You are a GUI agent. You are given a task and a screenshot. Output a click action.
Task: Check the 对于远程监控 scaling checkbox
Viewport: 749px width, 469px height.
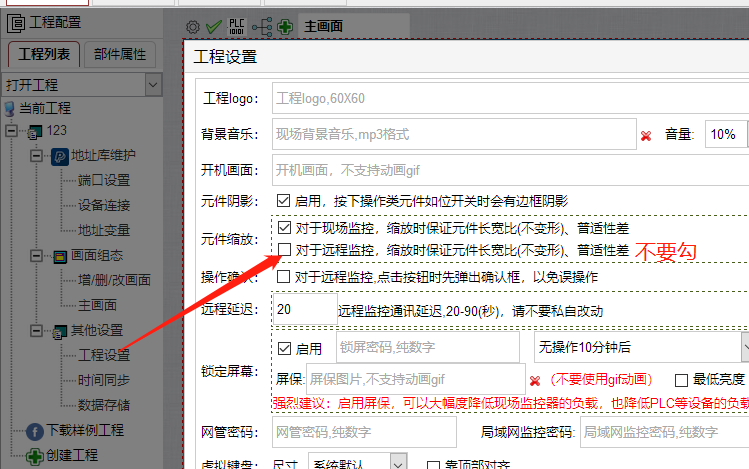click(x=284, y=249)
